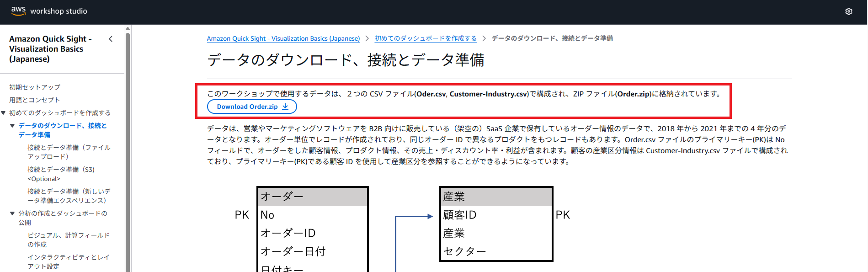Download the Order.zip file
This screenshot has width=868, height=272.
(252, 107)
